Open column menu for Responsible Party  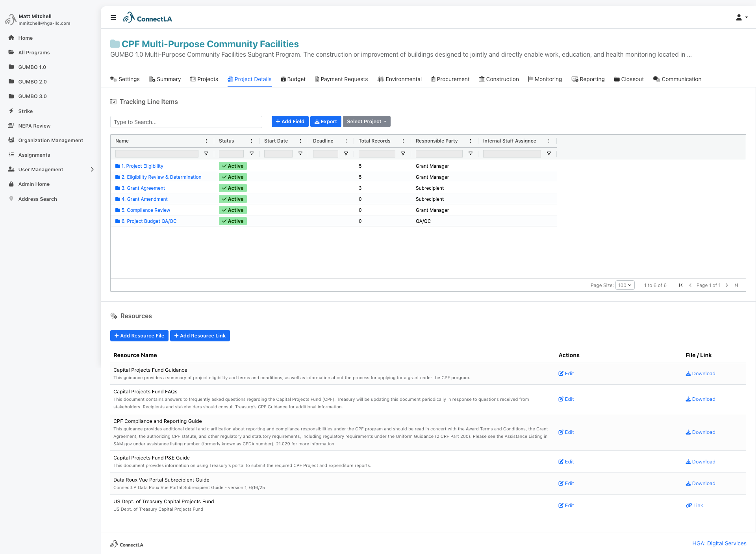tap(471, 141)
